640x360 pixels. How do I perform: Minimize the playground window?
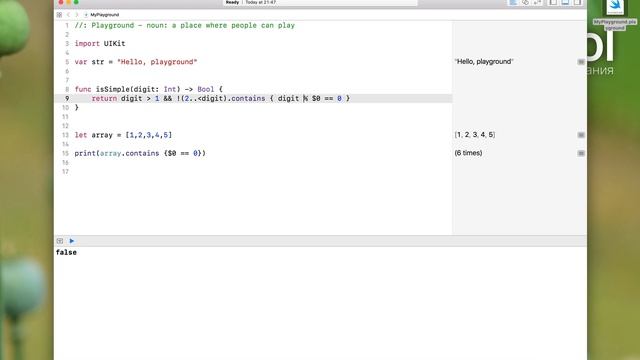click(x=68, y=2)
